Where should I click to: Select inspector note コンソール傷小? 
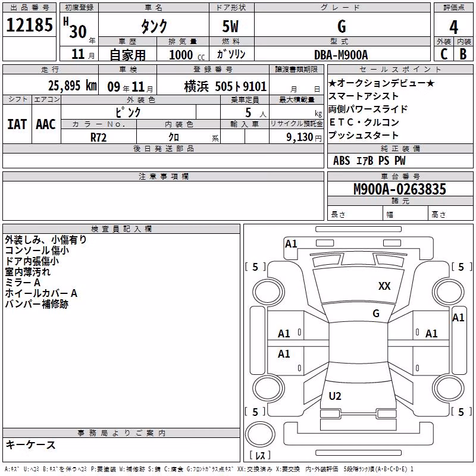[x=37, y=250]
